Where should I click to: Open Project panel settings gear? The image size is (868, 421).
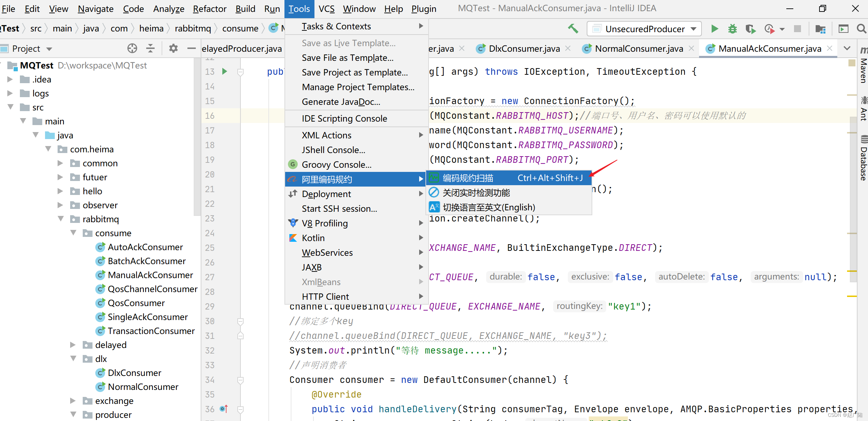[173, 48]
